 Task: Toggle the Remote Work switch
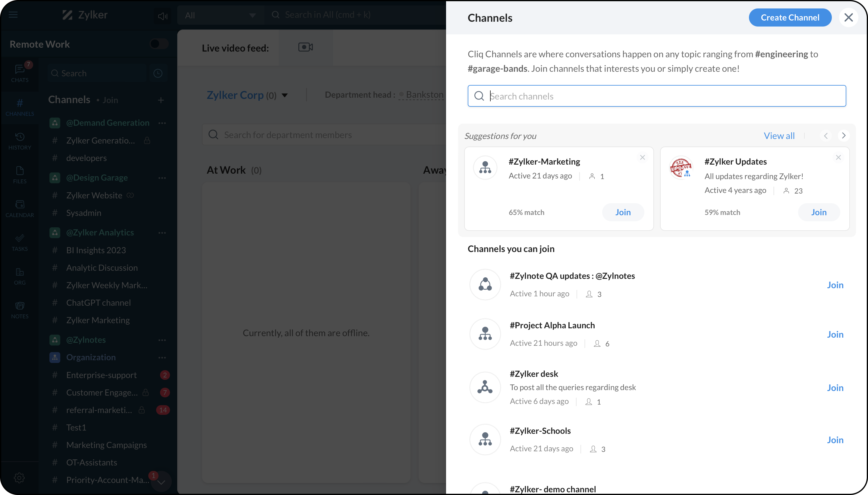[x=159, y=44]
